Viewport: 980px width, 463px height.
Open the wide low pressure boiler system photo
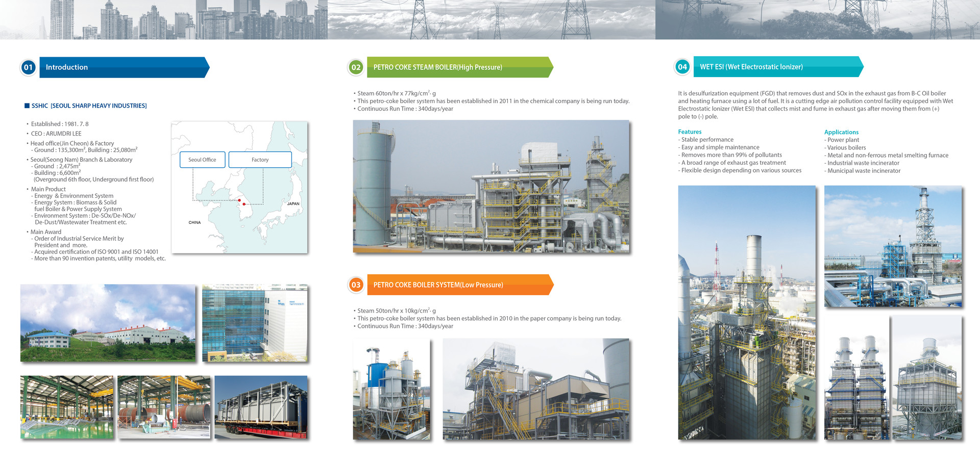coord(536,389)
